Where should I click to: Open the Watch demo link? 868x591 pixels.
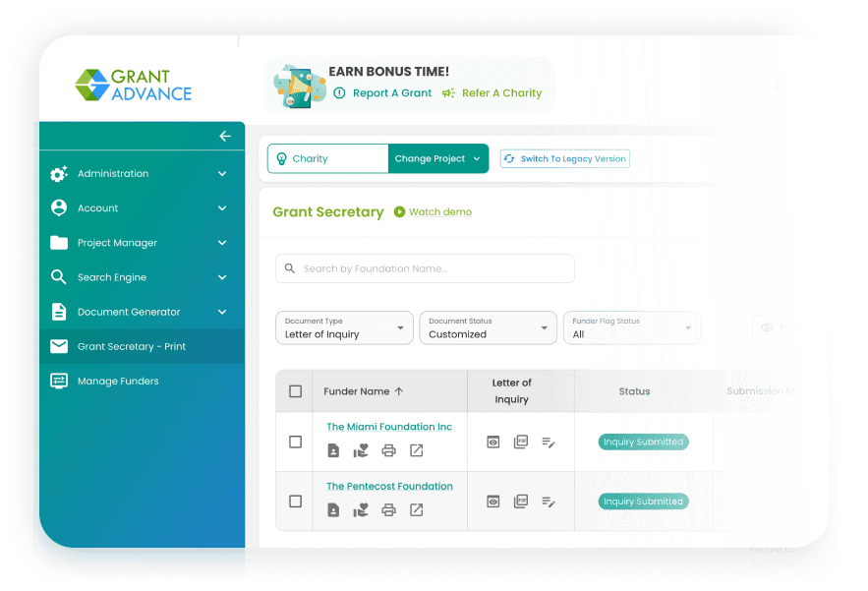pyautogui.click(x=440, y=211)
